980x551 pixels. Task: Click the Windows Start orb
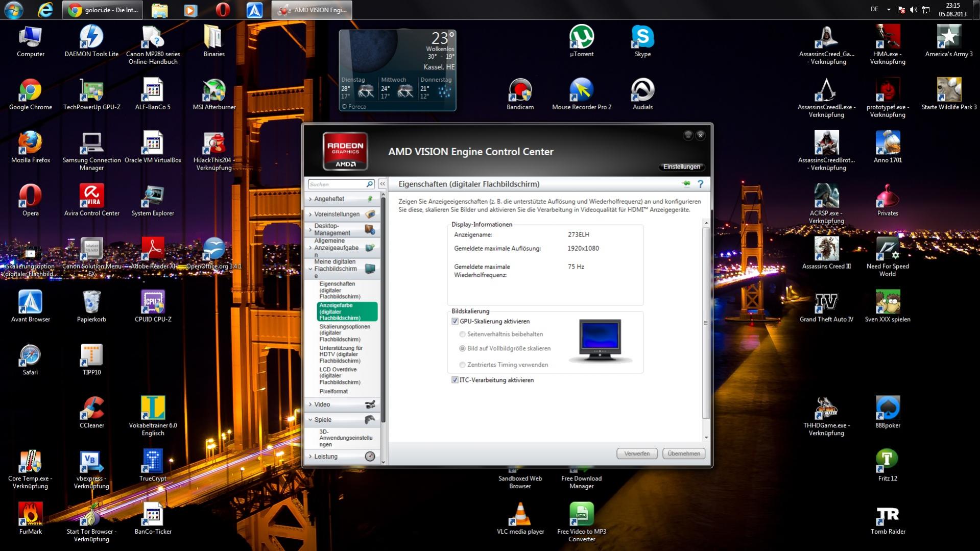point(14,10)
